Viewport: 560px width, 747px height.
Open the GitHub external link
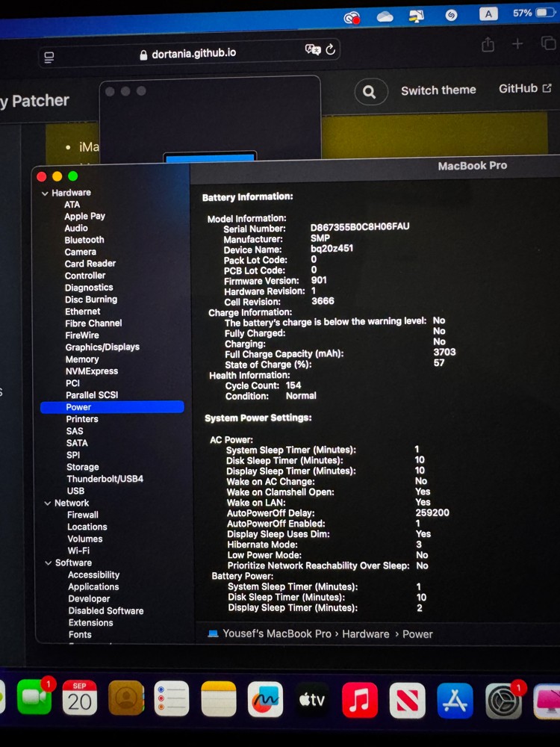[x=525, y=89]
